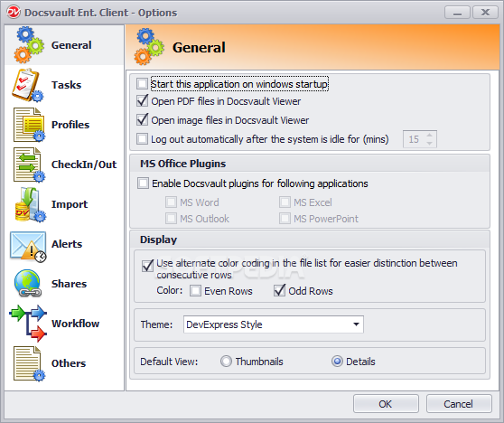Decrease idle minutes with spinner down arrow
Screen dimensions: 504x423
tap(429, 143)
